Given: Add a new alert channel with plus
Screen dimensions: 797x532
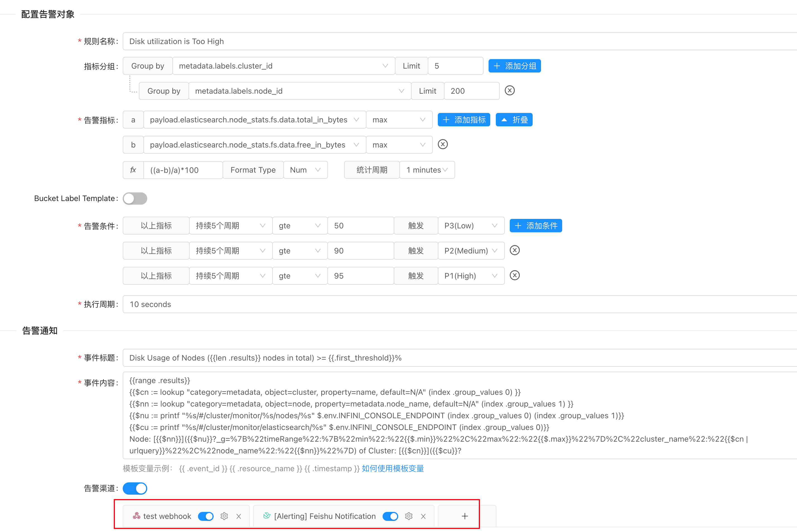Looking at the screenshot, I should coord(465,516).
